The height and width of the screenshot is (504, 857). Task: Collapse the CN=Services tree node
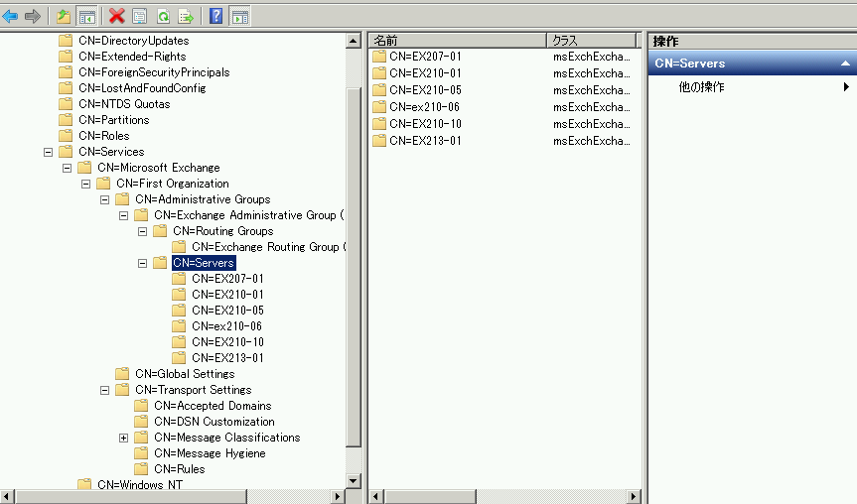48,153
